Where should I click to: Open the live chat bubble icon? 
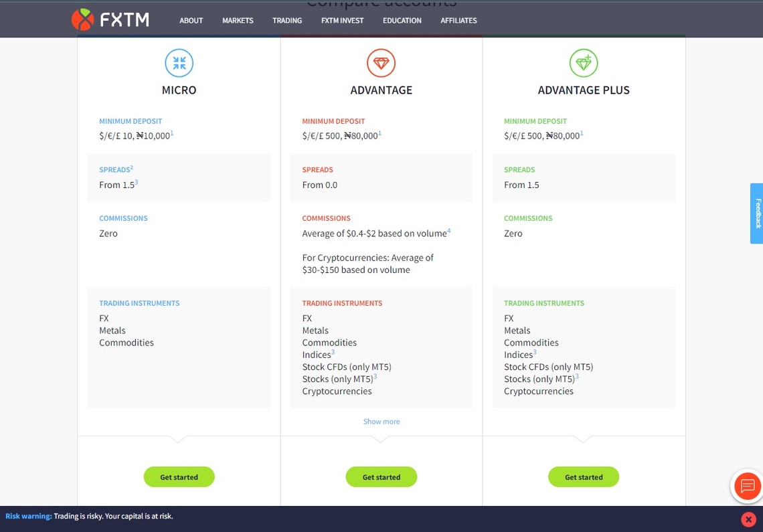click(x=748, y=486)
